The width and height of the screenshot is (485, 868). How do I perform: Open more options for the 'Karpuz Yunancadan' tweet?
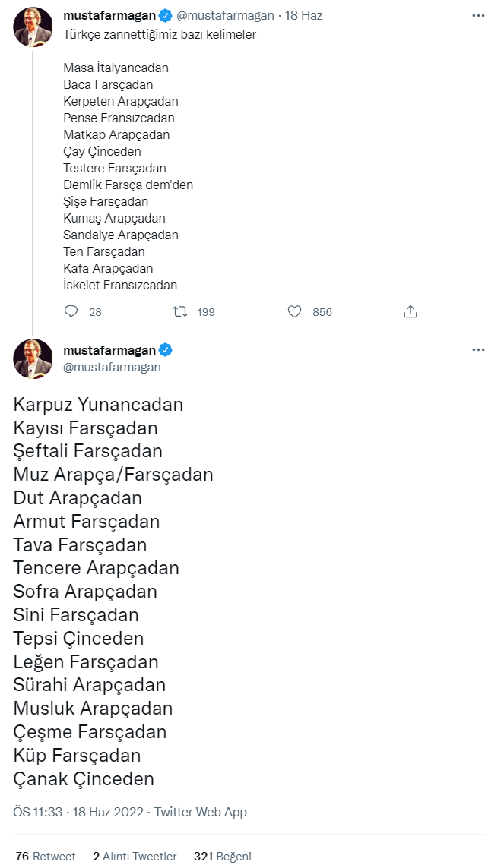point(477,350)
